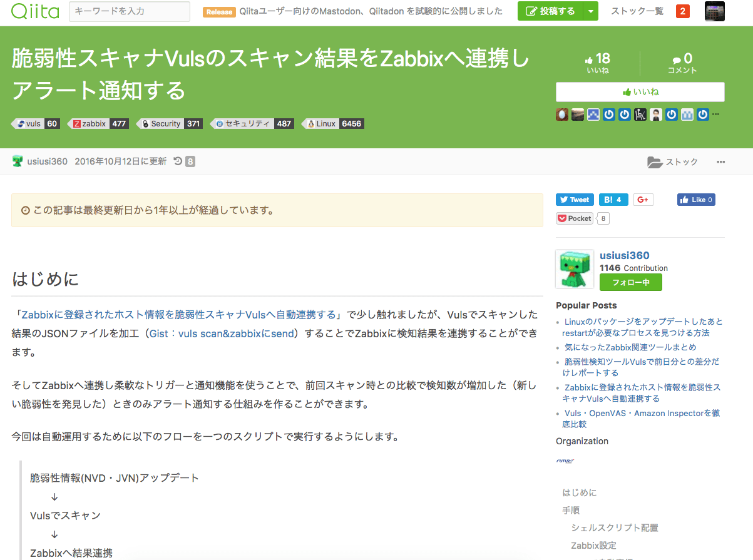The width and height of the screenshot is (753, 560).
Task: Click the Facebook Like button
Action: tap(695, 200)
